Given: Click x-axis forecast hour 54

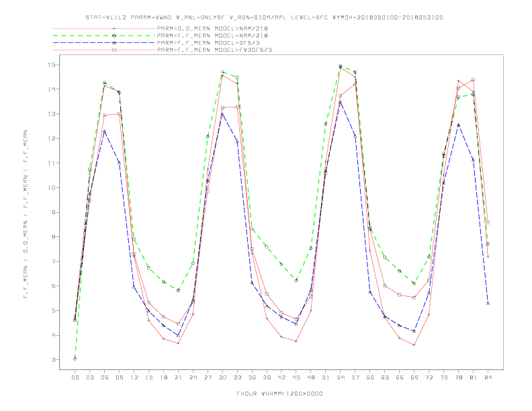Looking at the screenshot, I should point(341,377).
